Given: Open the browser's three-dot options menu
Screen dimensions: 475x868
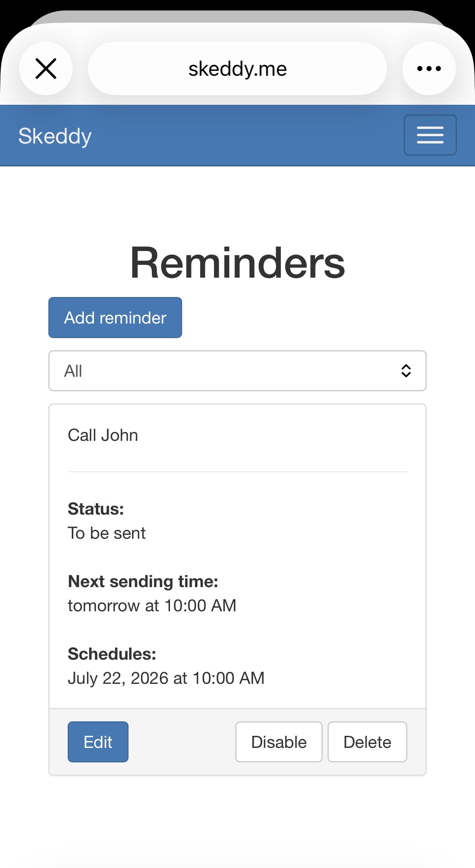Looking at the screenshot, I should [x=429, y=69].
